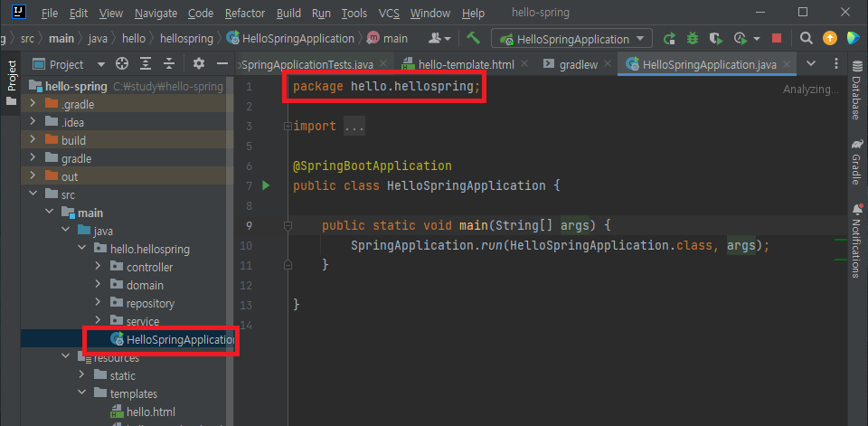This screenshot has width=868, height=426.
Task: Open Notifications tool window
Action: point(857,241)
